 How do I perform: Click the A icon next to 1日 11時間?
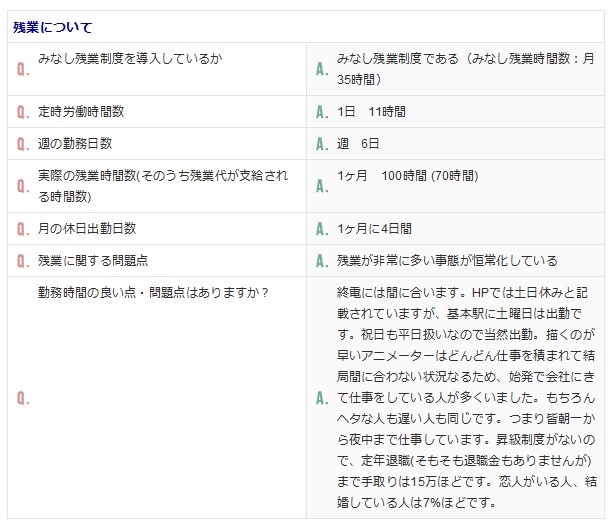click(x=322, y=112)
